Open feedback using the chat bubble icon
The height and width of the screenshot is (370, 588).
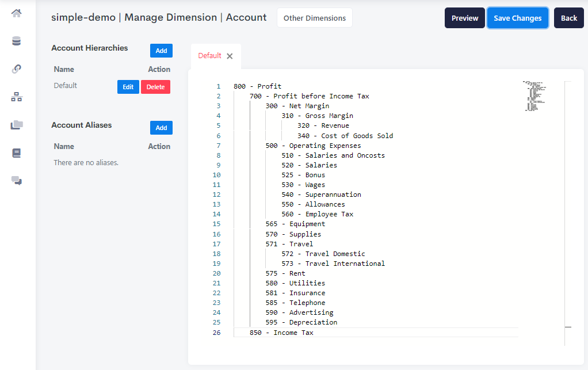pos(17,181)
